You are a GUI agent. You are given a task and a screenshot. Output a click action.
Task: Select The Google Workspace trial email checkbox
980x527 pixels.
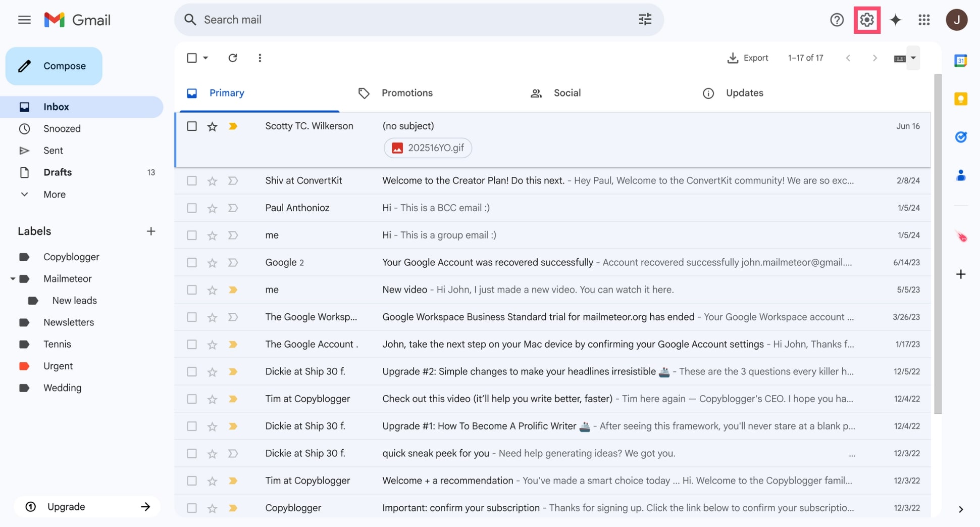[191, 317]
